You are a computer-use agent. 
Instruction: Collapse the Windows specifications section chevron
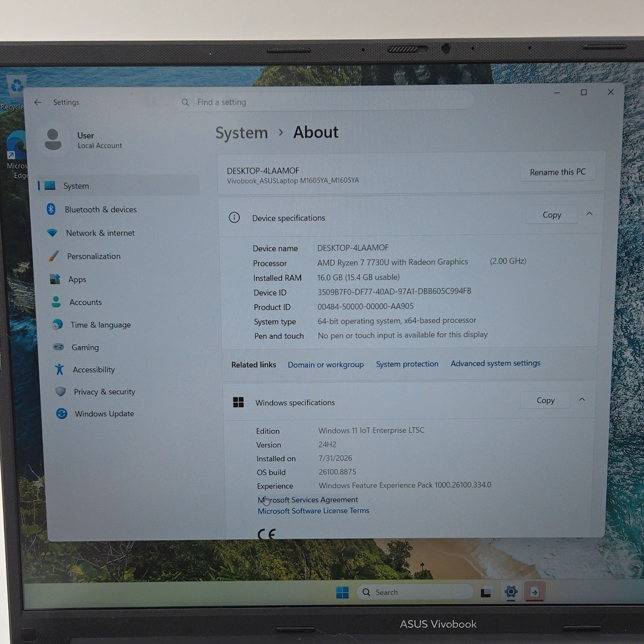582,400
